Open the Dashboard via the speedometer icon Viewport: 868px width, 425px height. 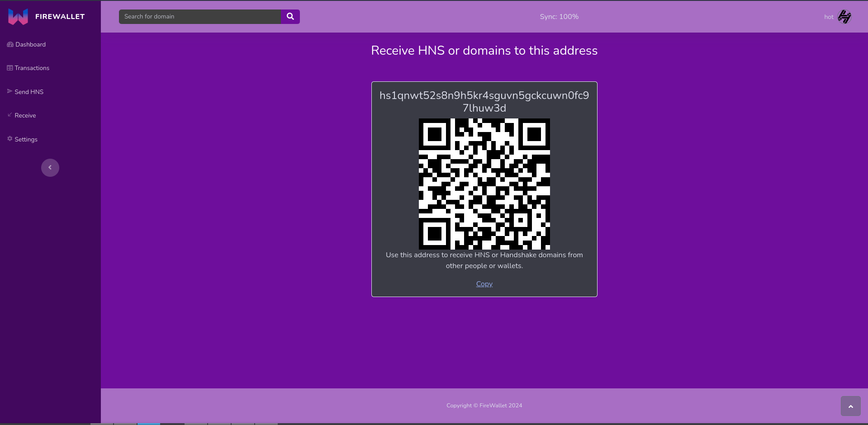pos(9,44)
